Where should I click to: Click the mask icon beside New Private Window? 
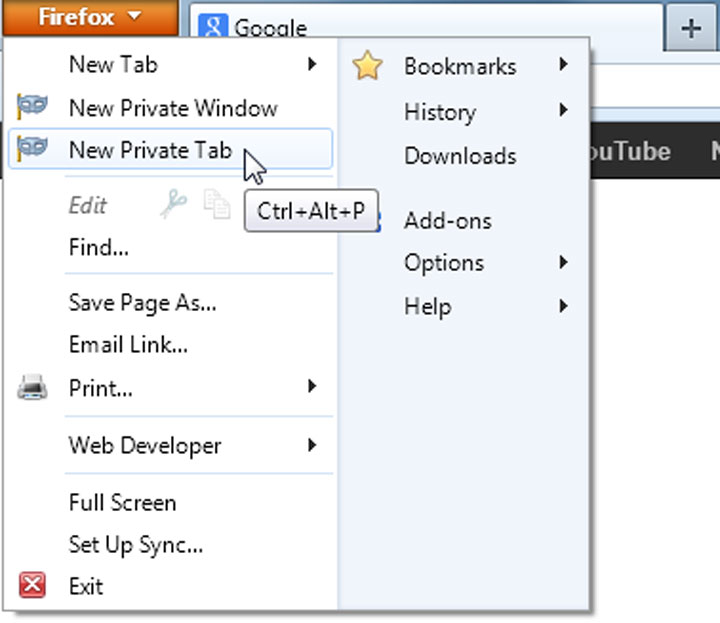click(x=32, y=106)
